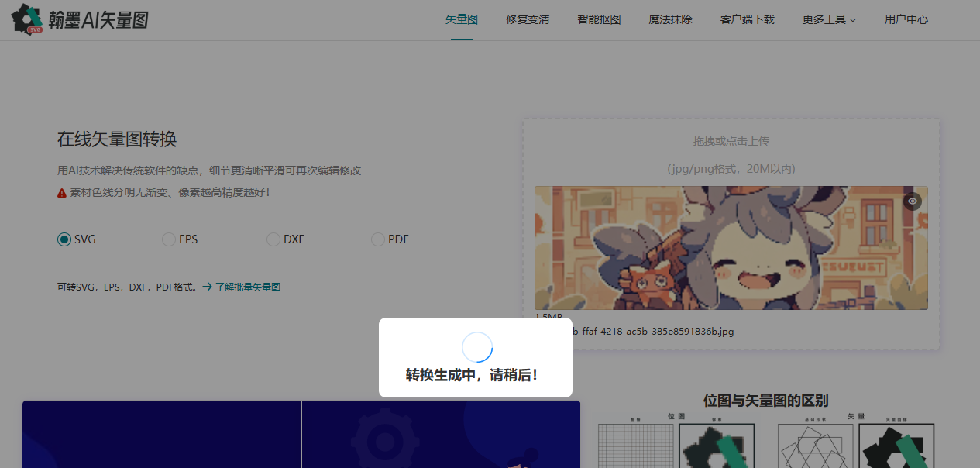980x468 pixels.
Task: Click the loading spinner in the popup
Action: (476, 347)
